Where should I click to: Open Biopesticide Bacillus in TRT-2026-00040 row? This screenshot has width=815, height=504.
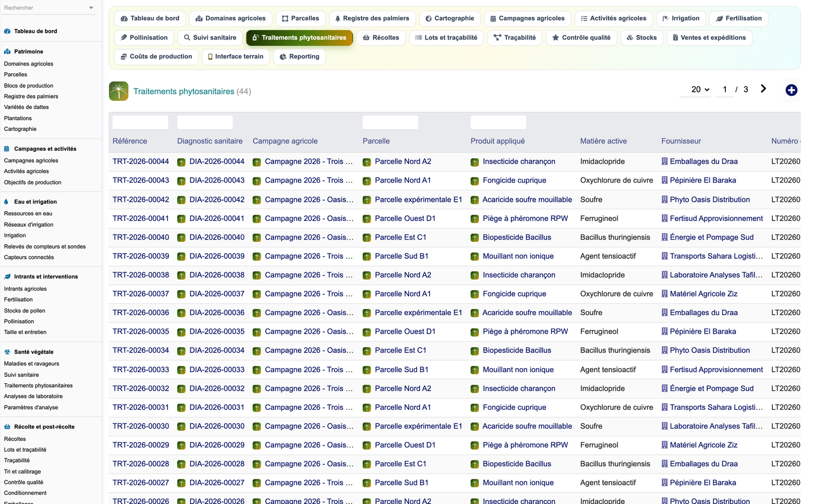tap(517, 237)
